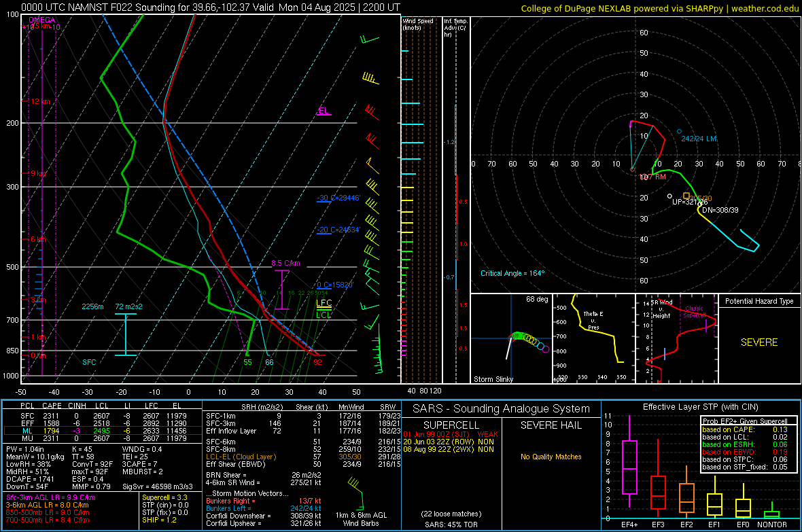This screenshot has width=802, height=532.
Task: Click the orange square marker on the hodograph
Action: pos(686,196)
